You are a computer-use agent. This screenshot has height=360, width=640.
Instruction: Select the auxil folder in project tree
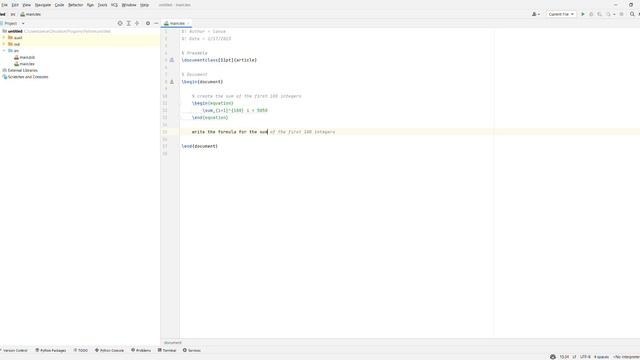pos(15,38)
